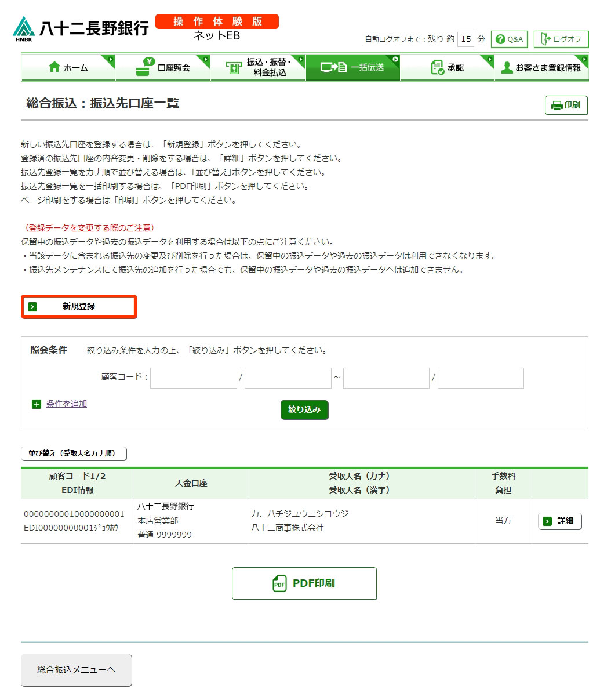The height and width of the screenshot is (700, 611).
Task: Open 詳細 for 八十二商事株式会社
Action: point(559,521)
